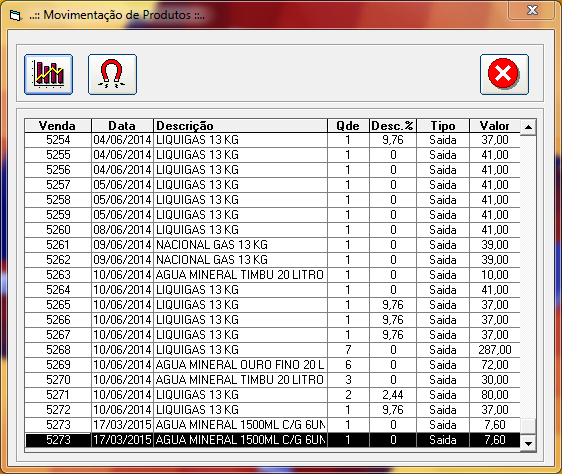Select row 5271 with value 80,00
Screen dimensions: 562x474
(x=272, y=395)
